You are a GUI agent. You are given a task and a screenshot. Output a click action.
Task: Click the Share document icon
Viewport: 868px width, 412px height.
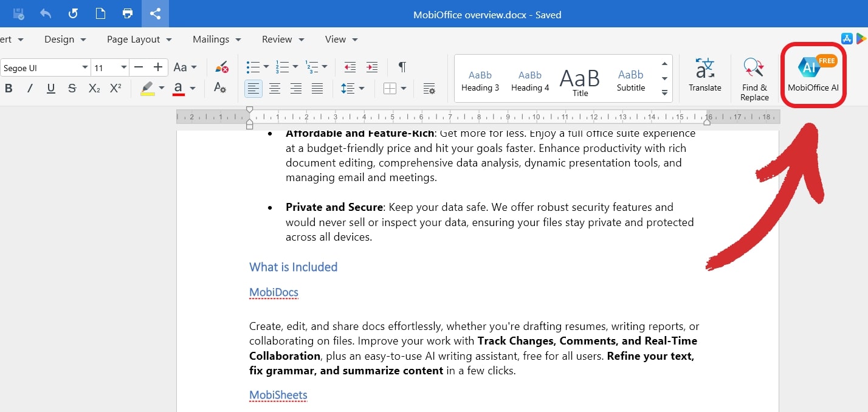(156, 13)
